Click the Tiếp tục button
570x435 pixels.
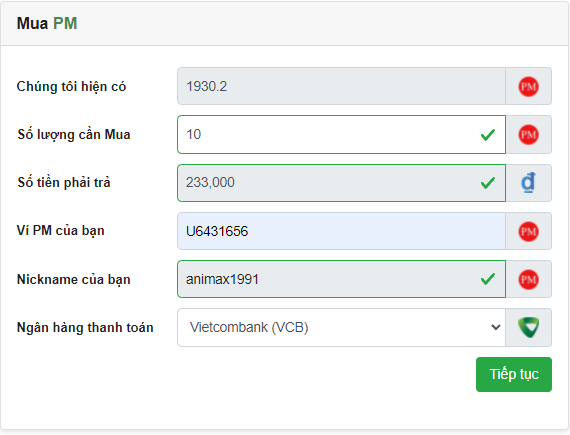[514, 374]
